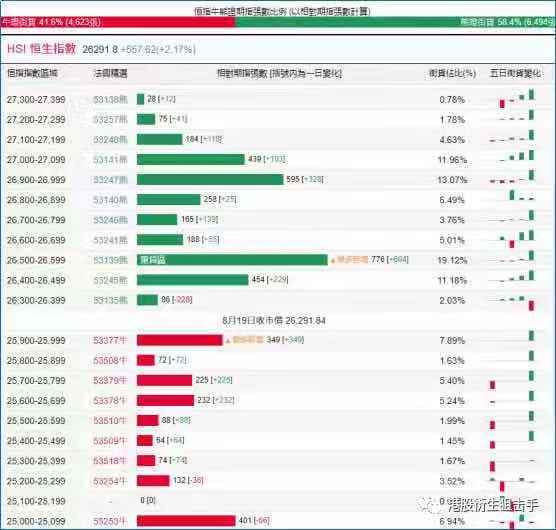Viewport: 556px width, 530px height.
Task: Click the orange triangle marker beside 349 bull bar
Action: (228, 341)
